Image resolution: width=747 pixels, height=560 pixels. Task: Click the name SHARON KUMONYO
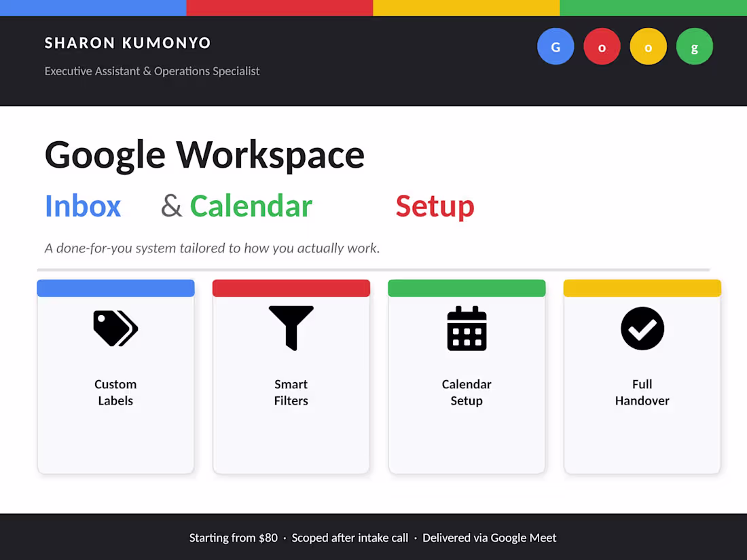[128, 43]
